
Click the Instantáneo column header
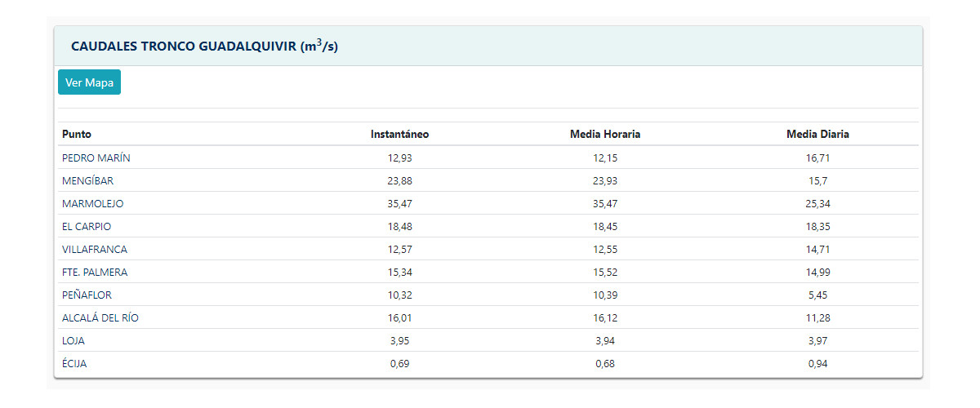pos(399,134)
